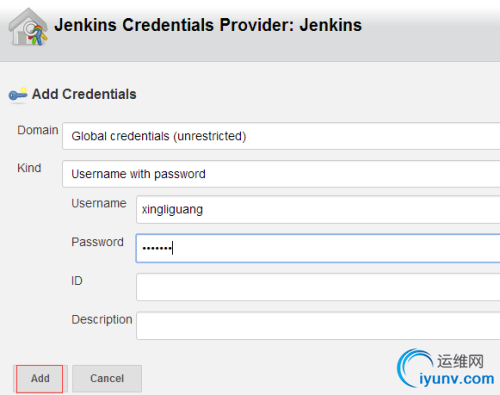The image size is (500, 395).
Task: Dismiss the dialog with Cancel button
Action: [x=107, y=379]
